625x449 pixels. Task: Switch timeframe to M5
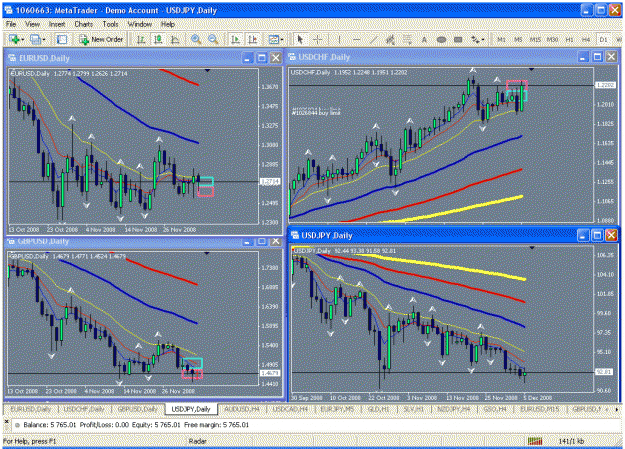[518, 39]
